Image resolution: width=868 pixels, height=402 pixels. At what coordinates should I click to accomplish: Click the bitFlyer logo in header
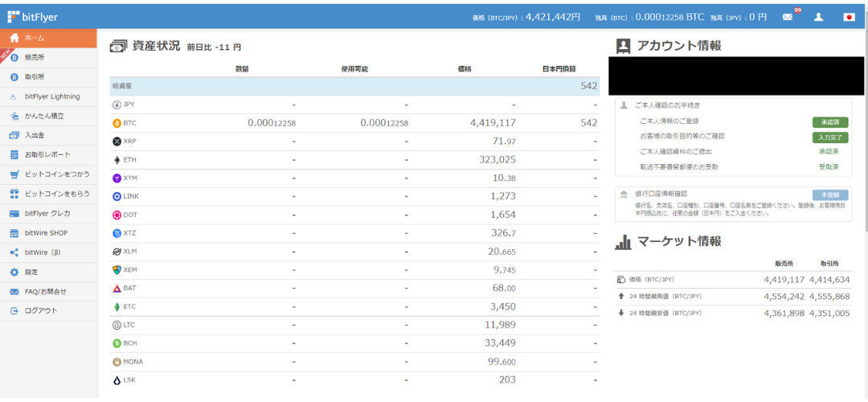[33, 17]
